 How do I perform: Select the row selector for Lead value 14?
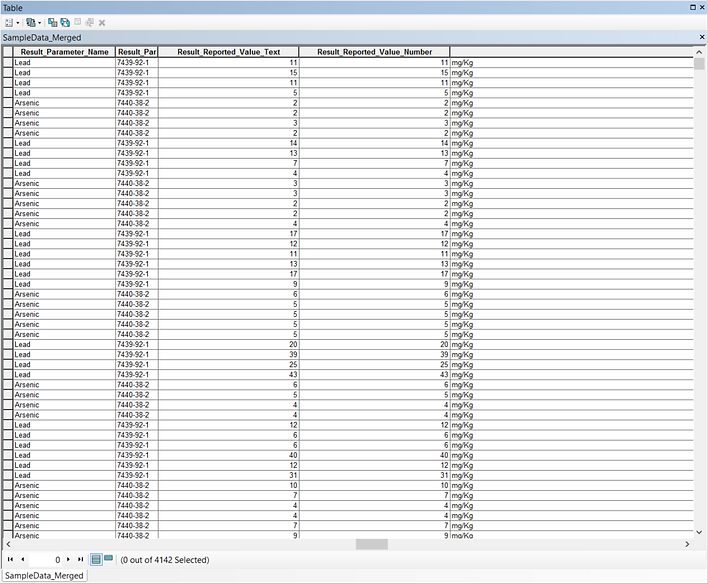(x=8, y=143)
